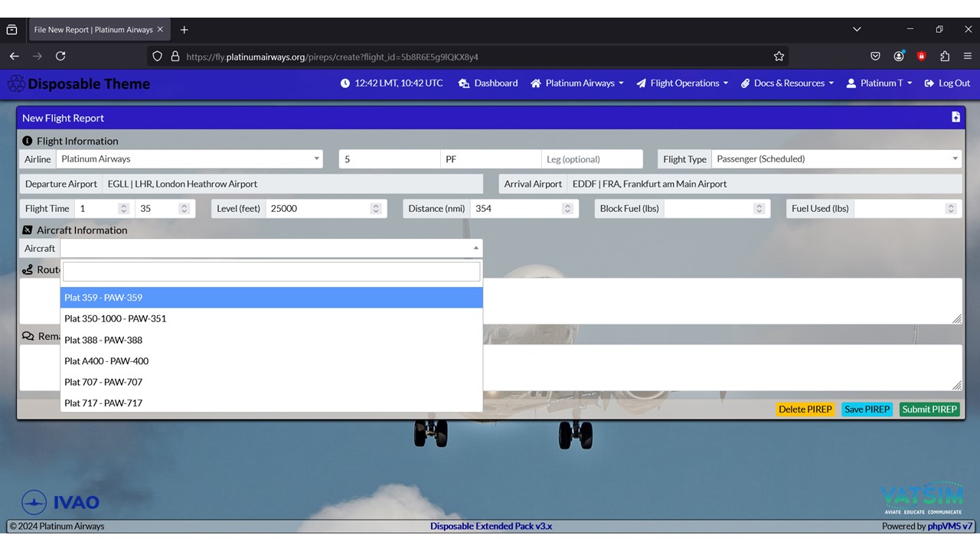This screenshot has width=980, height=551.
Task: Select Plat A400 - PAW-400
Action: pyautogui.click(x=271, y=361)
